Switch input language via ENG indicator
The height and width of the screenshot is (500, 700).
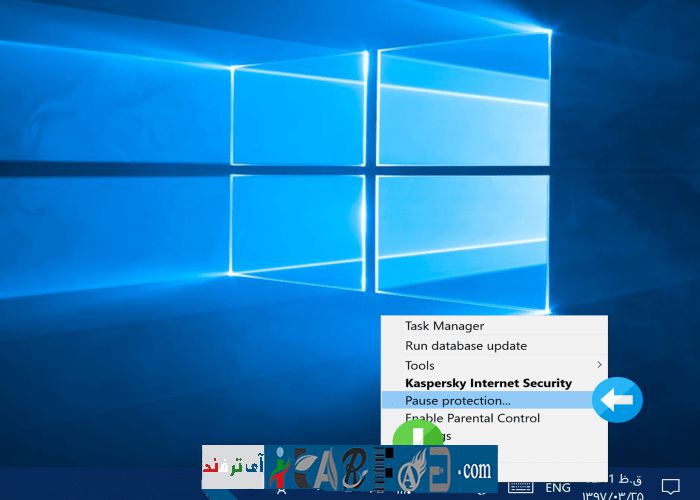point(558,488)
